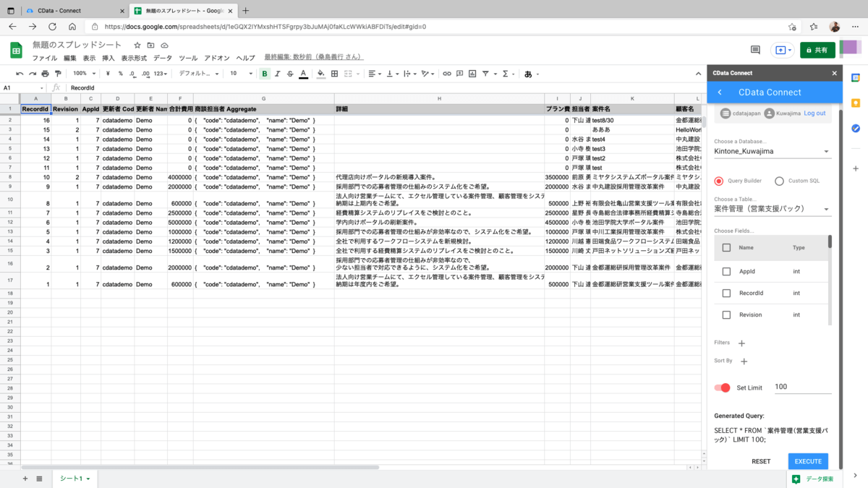
Task: Open the last edit history link
Action: [x=314, y=57]
